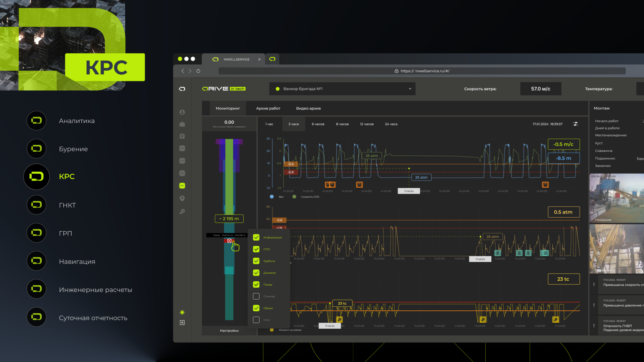Viewport: 644px width, 362px height.
Task: Click the browser address bar
Action: (x=422, y=71)
